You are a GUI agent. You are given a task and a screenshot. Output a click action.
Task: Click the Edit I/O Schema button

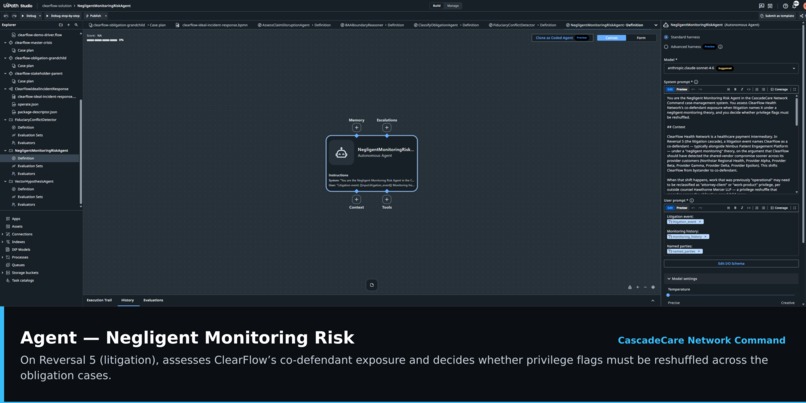point(731,263)
